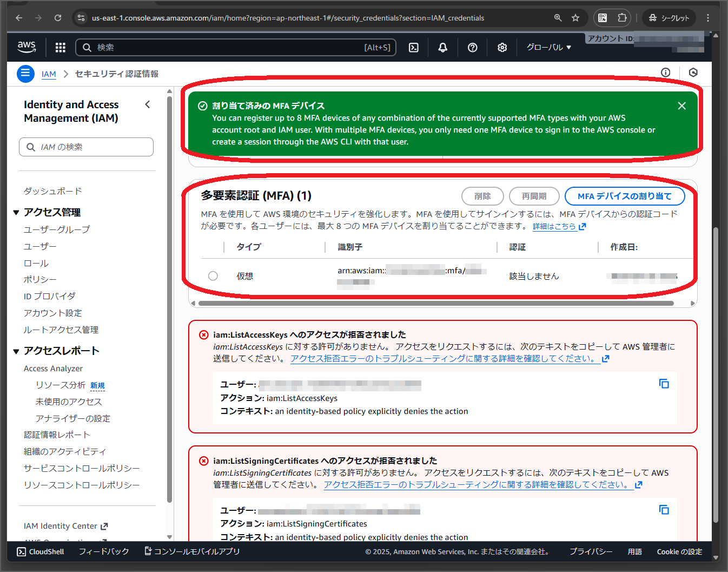This screenshot has width=728, height=572.
Task: Go back in browser history
Action: 19,18
